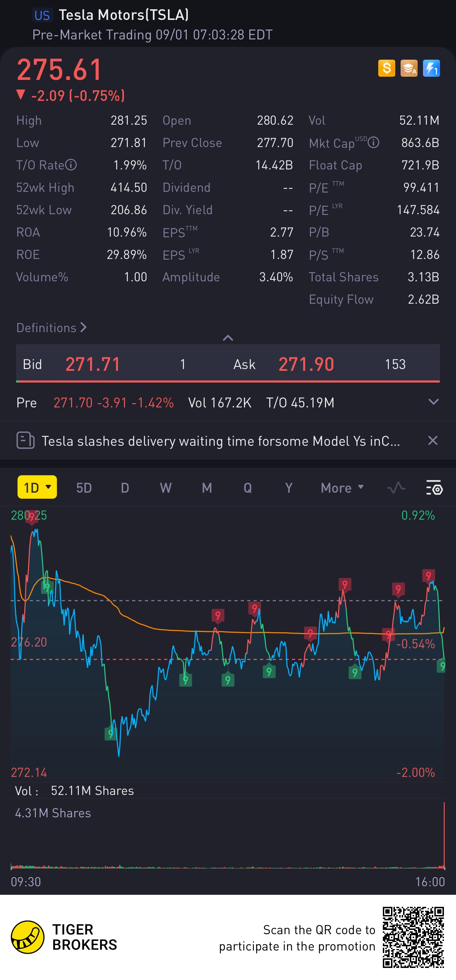Open Mkt Cap info tooltip icon
The width and height of the screenshot is (456, 980).
tap(374, 143)
